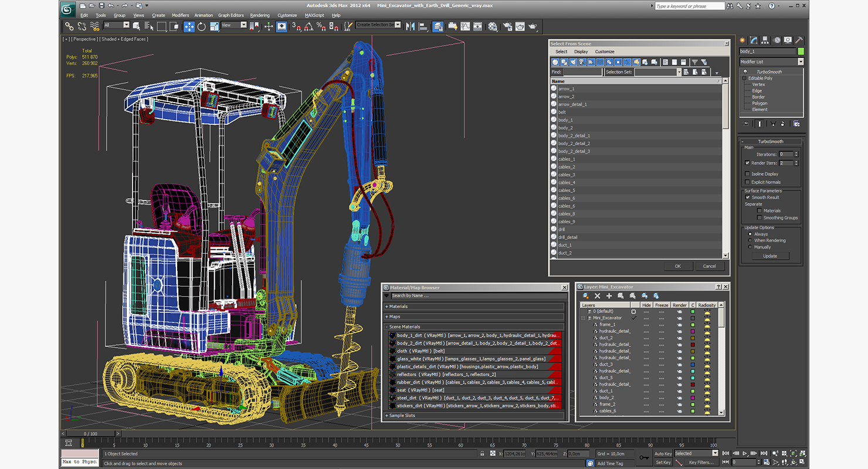This screenshot has width=868, height=469.
Task: Click the add-to-layer plus icon
Action: (609, 296)
